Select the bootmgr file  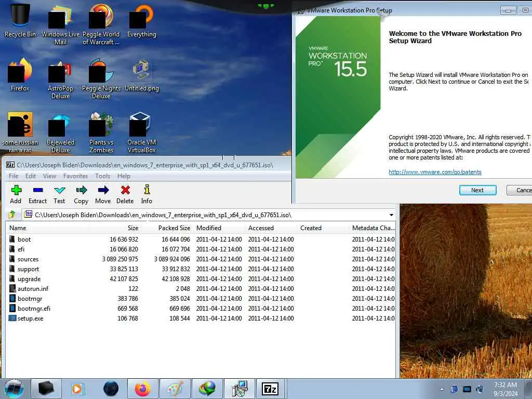point(201,298)
